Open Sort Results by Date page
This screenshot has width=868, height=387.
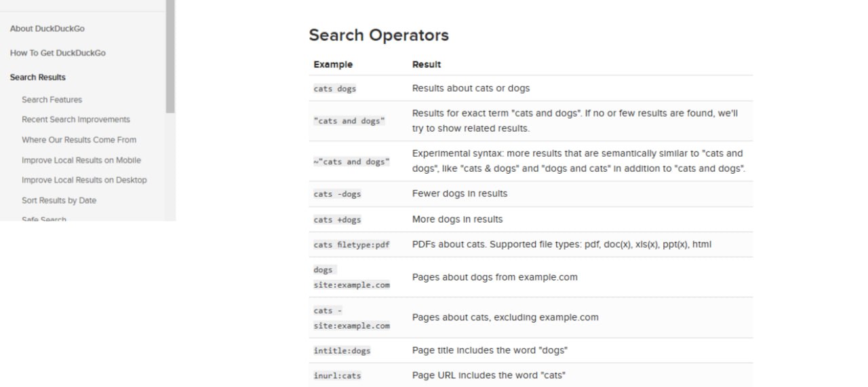[x=59, y=200]
